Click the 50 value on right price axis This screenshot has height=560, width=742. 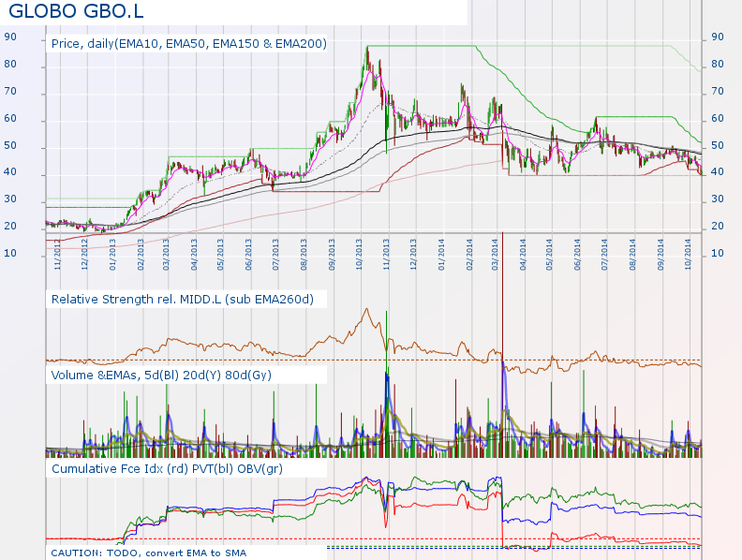tap(718, 145)
